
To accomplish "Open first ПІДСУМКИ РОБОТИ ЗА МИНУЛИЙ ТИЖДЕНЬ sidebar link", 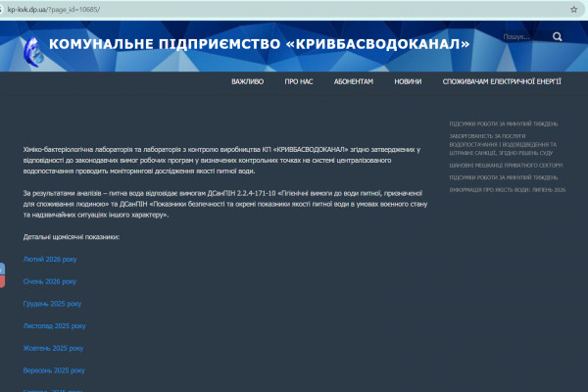I will (504, 123).
